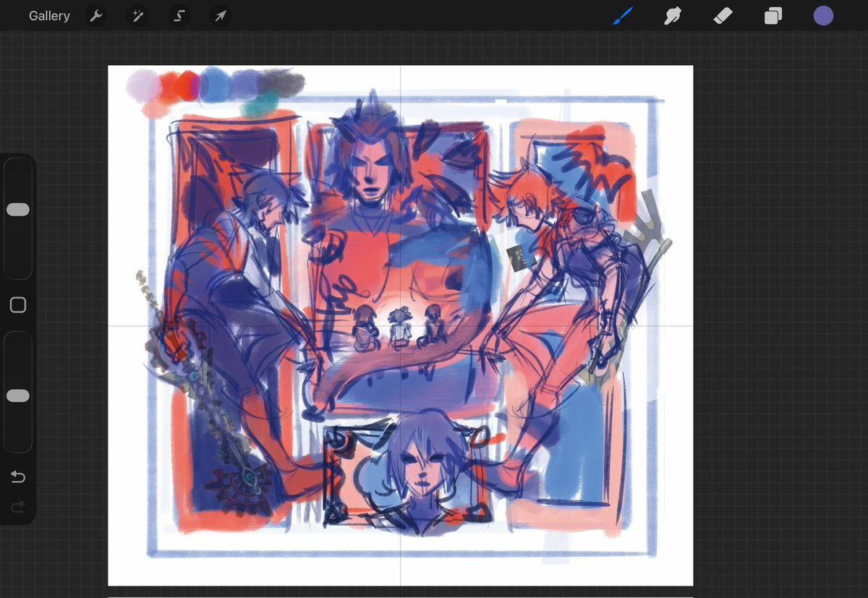Viewport: 868px width, 598px height.
Task: Click the brush opacity slider handle
Action: pos(17,396)
